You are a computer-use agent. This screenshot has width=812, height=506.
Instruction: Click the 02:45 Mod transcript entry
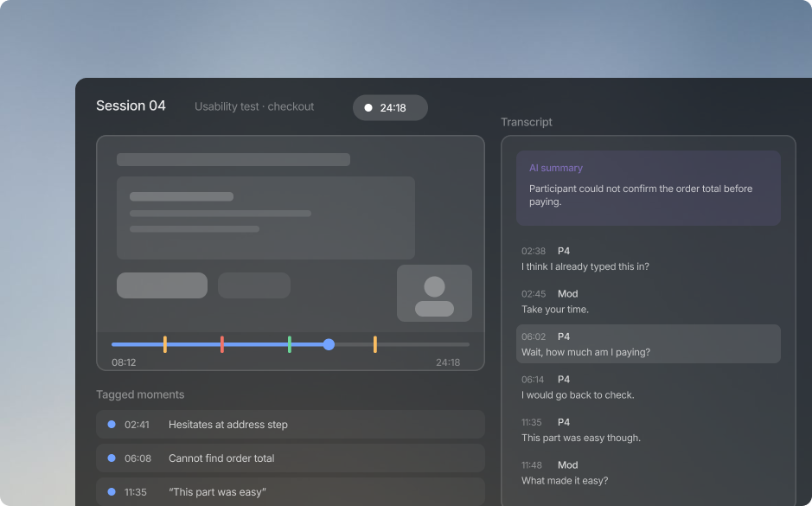pos(649,301)
